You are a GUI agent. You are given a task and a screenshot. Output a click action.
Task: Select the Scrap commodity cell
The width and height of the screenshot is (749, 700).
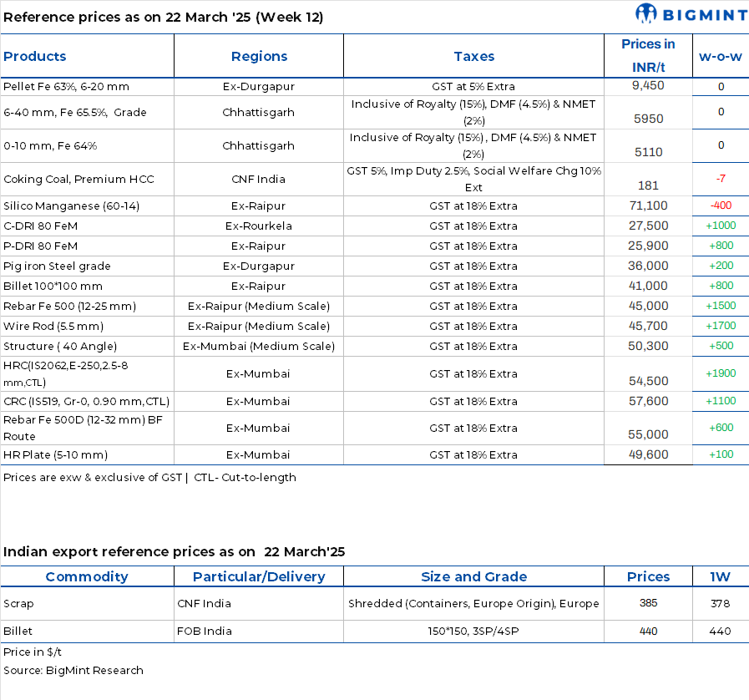click(x=18, y=603)
